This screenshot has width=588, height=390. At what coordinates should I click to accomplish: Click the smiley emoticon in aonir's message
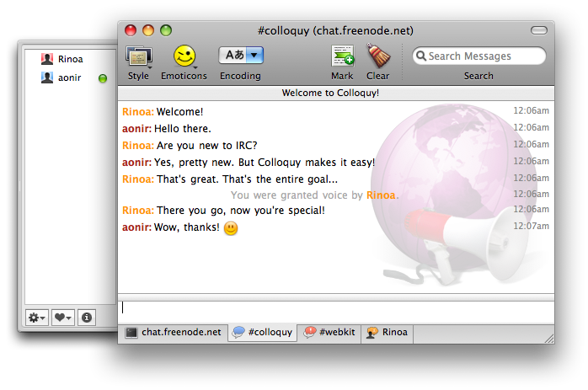coord(231,228)
